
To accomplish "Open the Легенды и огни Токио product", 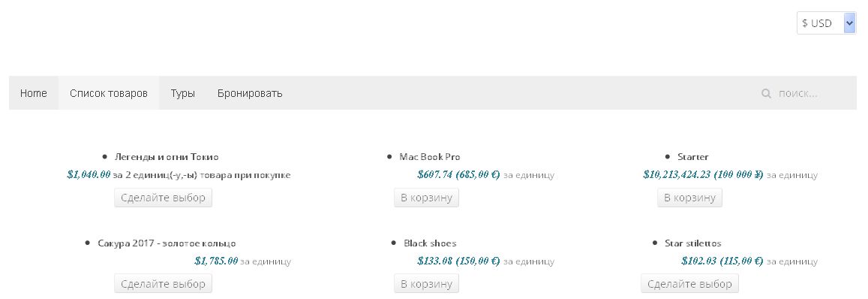I will [167, 157].
